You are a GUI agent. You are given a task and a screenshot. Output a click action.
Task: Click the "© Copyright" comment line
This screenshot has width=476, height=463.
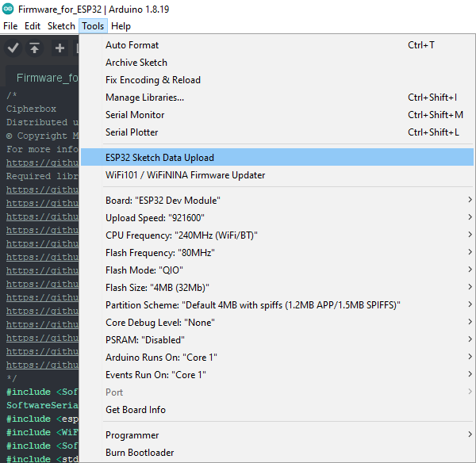pyautogui.click(x=42, y=136)
